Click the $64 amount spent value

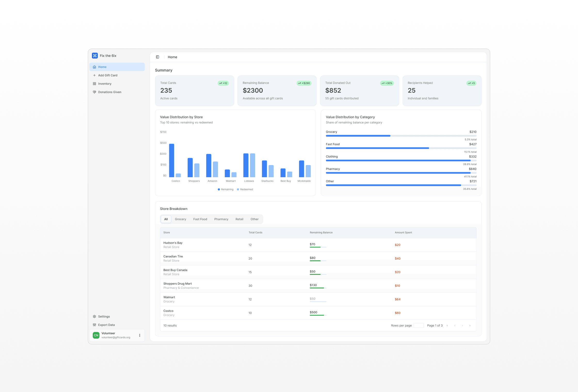397,299
